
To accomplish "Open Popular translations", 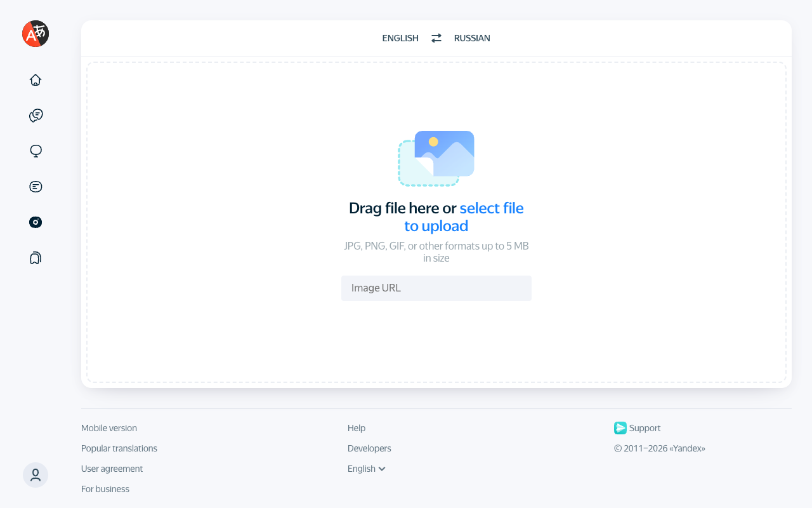I will click(119, 448).
